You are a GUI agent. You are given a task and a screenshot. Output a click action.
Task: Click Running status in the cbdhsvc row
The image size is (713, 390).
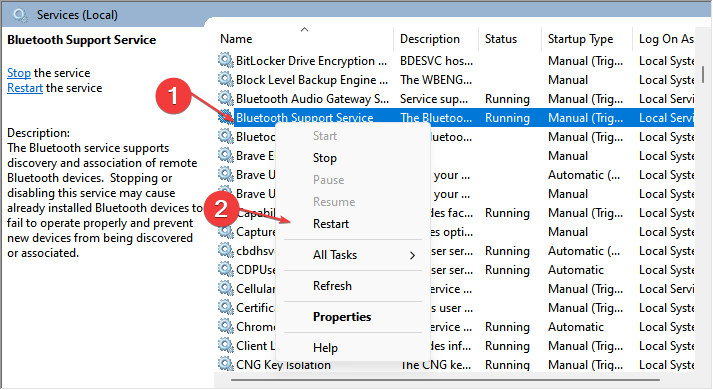[507, 251]
